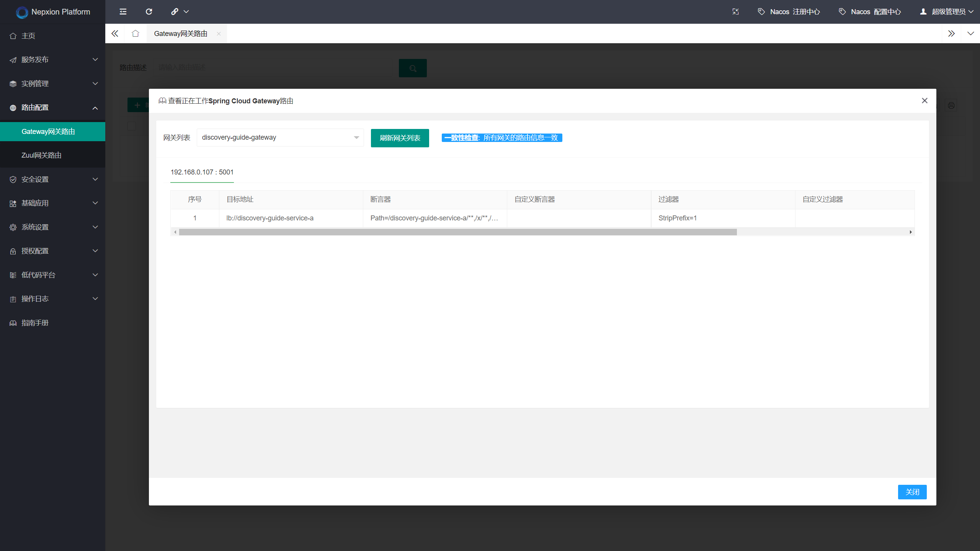
Task: Click the sidebar collapse menu icon
Action: tap(123, 11)
